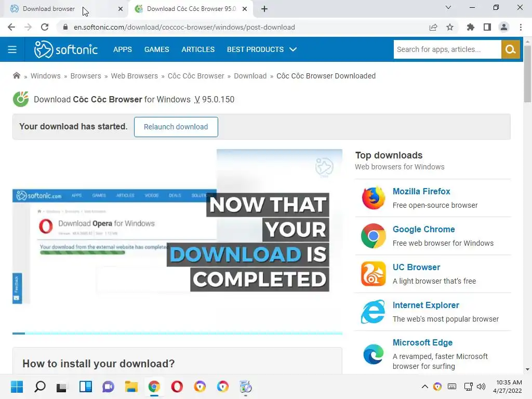Screen dimensions: 532x399
Task: Toggle the browser side panel
Action: click(487, 27)
